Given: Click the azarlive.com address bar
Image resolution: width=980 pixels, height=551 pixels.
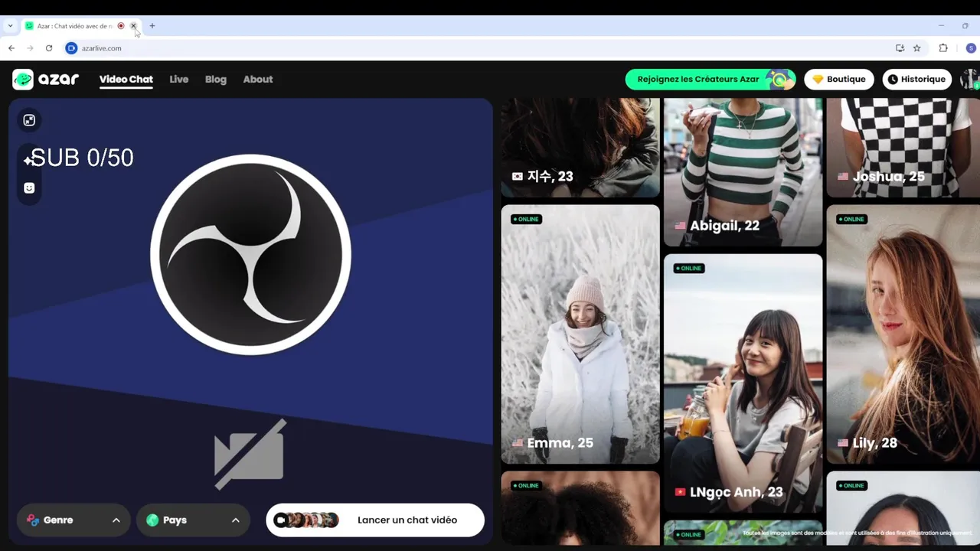Looking at the screenshot, I should (475, 47).
